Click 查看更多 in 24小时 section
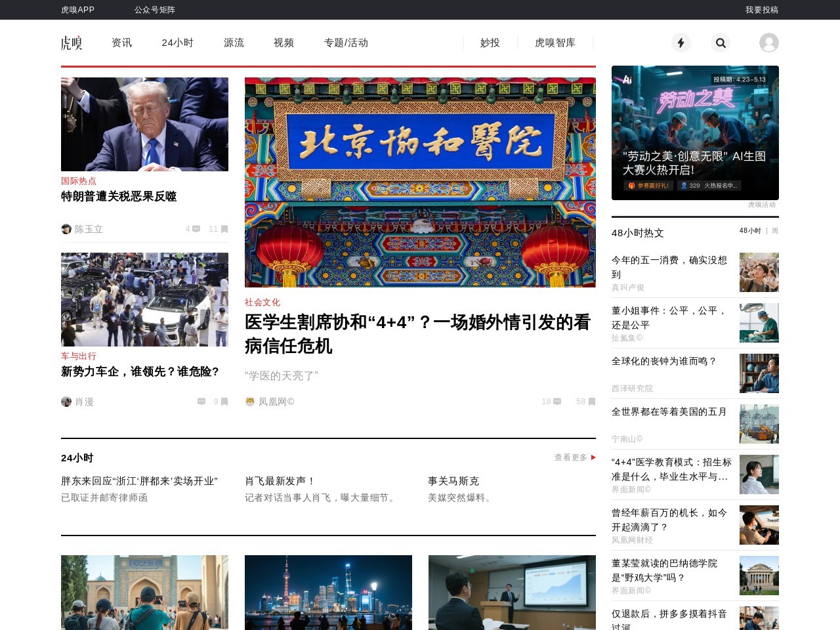 click(x=571, y=457)
